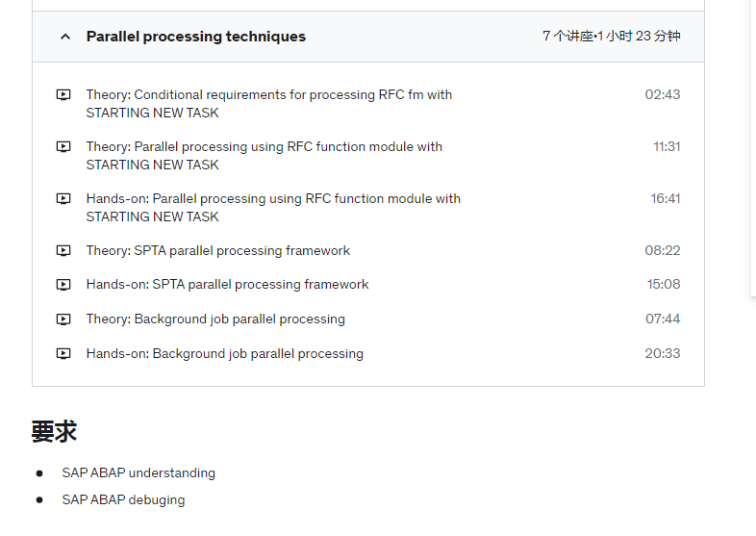Click video icon for Theory Background job
This screenshot has height=536, width=756.
[63, 319]
